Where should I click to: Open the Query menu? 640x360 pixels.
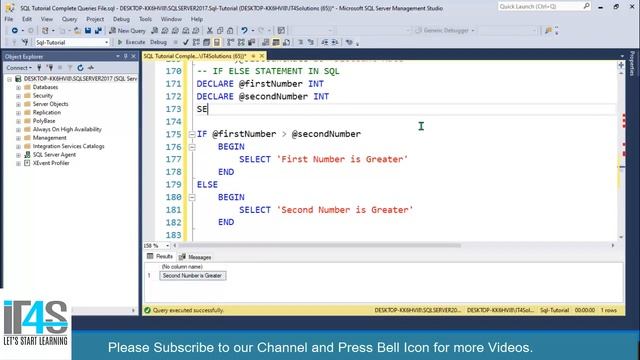click(x=69, y=19)
